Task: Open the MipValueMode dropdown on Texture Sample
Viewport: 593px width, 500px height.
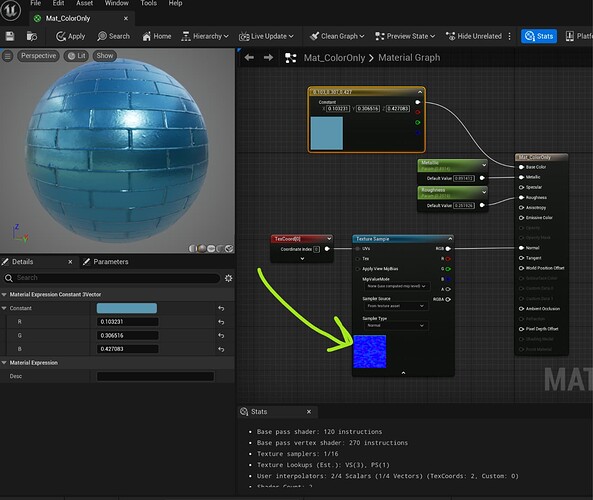Action: [396, 286]
